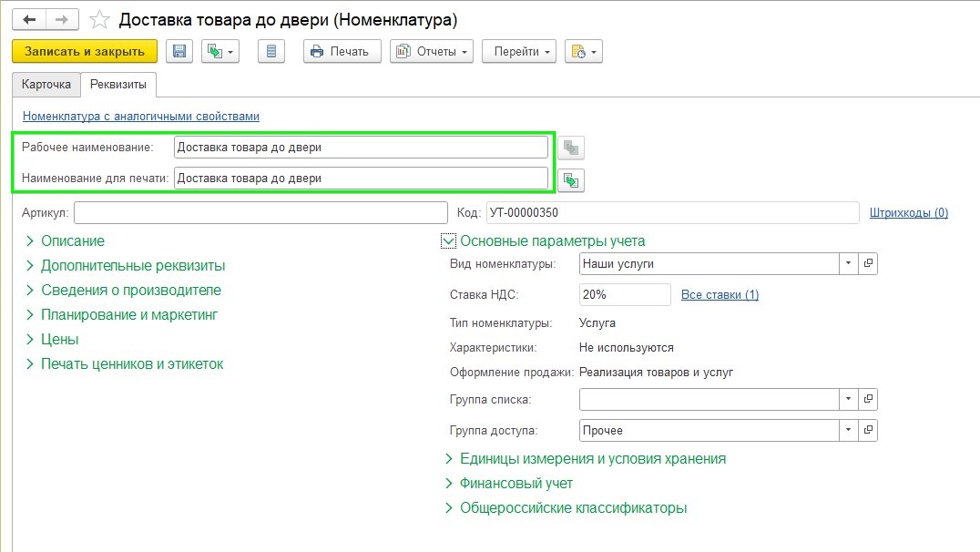Image resolution: width=980 pixels, height=552 pixels.
Task: Click the list document icon button
Action: (271, 51)
